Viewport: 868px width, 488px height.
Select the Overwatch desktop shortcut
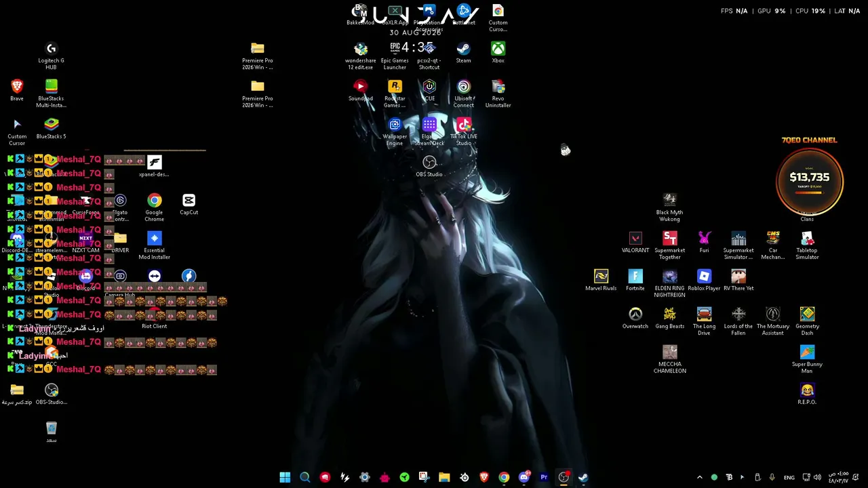tap(635, 318)
